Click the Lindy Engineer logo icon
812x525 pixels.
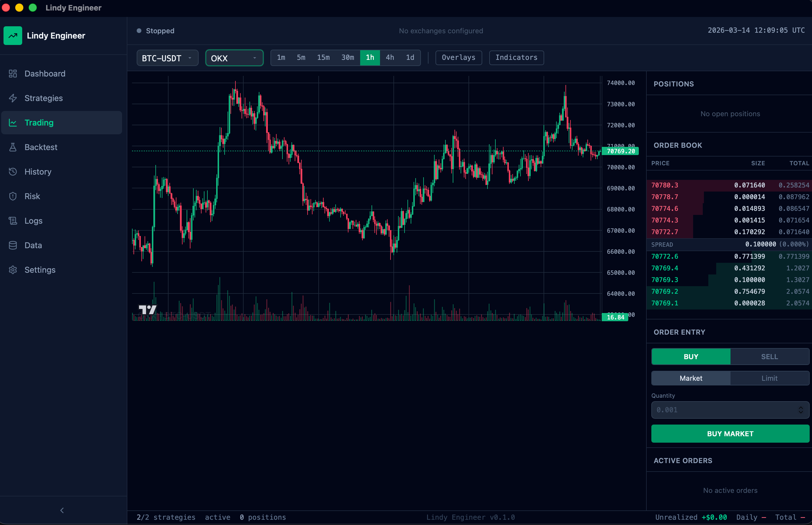[x=13, y=35]
